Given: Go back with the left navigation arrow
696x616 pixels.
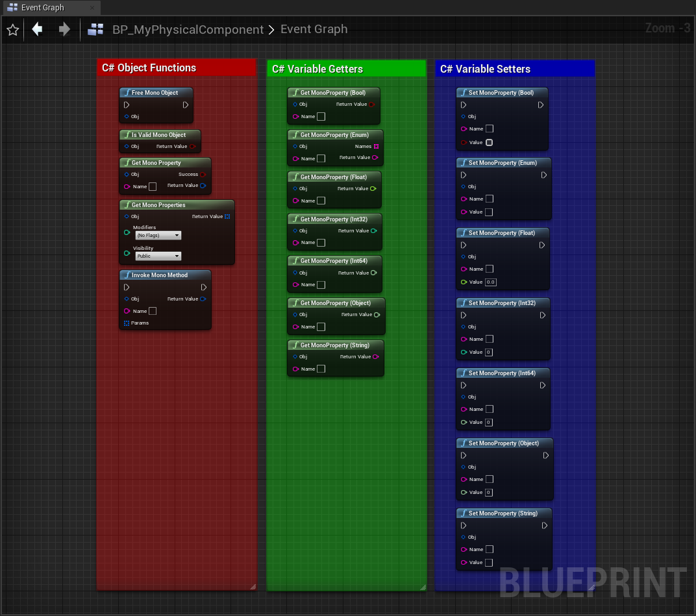Looking at the screenshot, I should (x=37, y=29).
